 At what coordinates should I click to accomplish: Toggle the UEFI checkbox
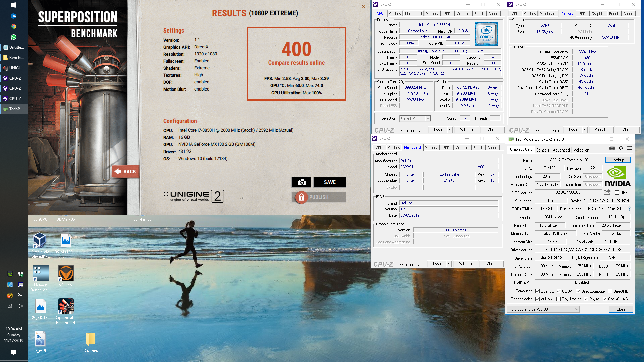pyautogui.click(x=617, y=193)
